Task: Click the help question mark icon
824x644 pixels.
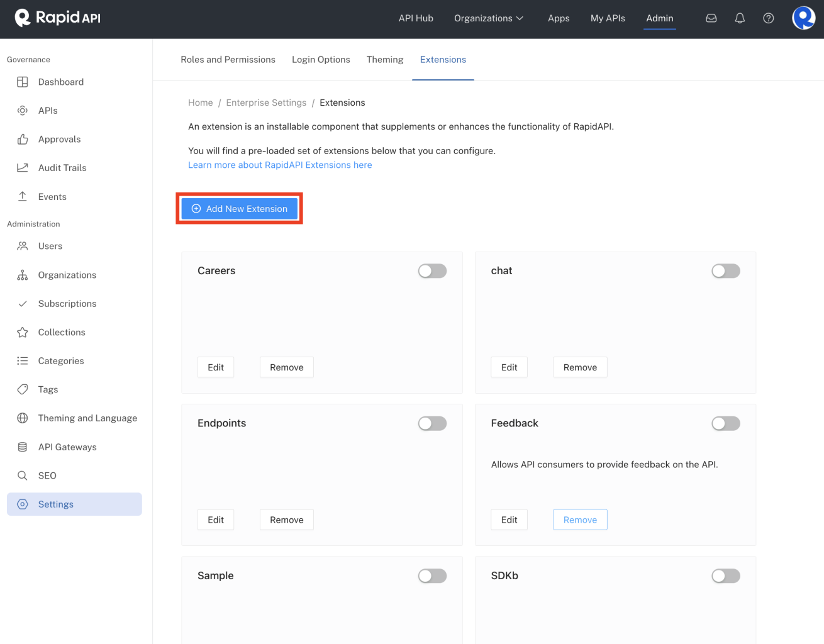Action: click(x=769, y=18)
